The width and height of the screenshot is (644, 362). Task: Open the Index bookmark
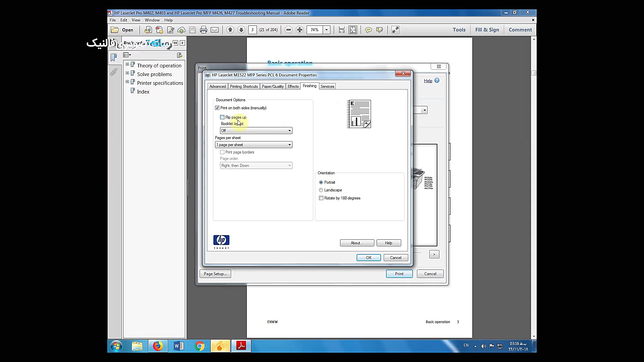143,92
